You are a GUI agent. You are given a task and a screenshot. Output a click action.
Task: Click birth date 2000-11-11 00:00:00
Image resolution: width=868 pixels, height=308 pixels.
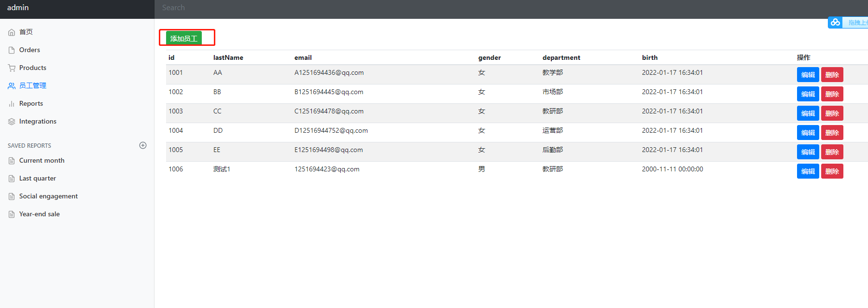pyautogui.click(x=672, y=169)
